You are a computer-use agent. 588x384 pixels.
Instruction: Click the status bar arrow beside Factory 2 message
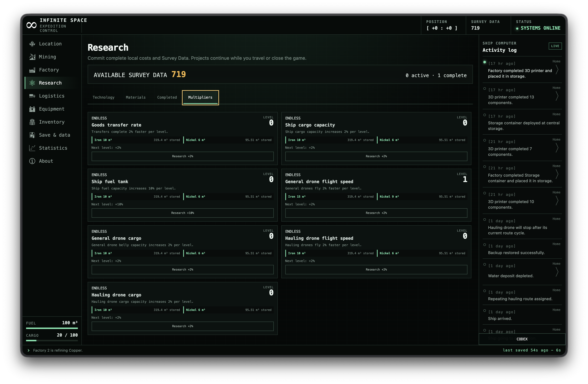pos(29,350)
